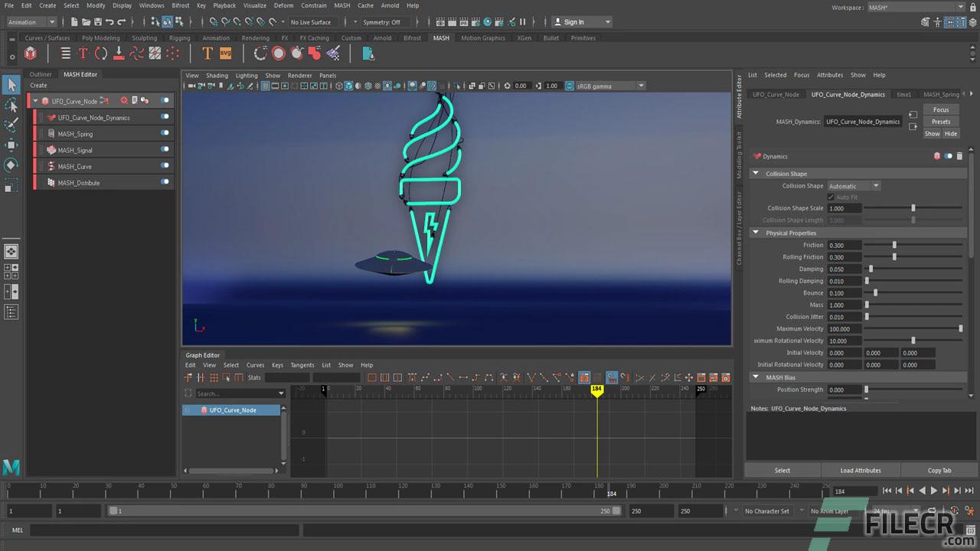980x551 pixels.
Task: Collapse the Physical Properties section
Action: pyautogui.click(x=756, y=233)
